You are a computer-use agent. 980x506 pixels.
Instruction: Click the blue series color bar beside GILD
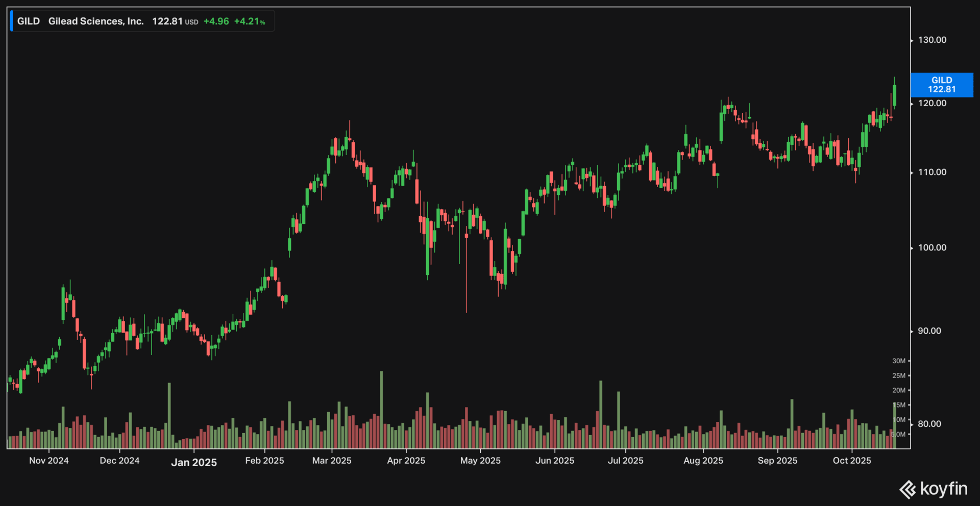click(x=12, y=21)
